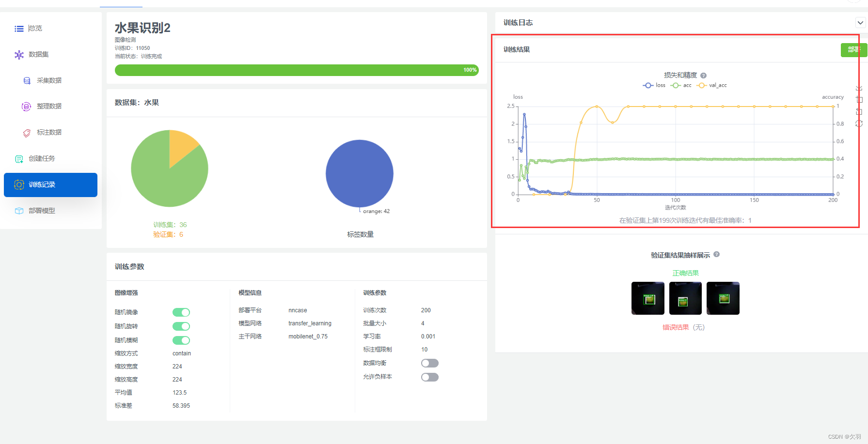This screenshot has width=868, height=444.
Task: Collapse the 训练日志 panel chevron
Action: [x=860, y=23]
